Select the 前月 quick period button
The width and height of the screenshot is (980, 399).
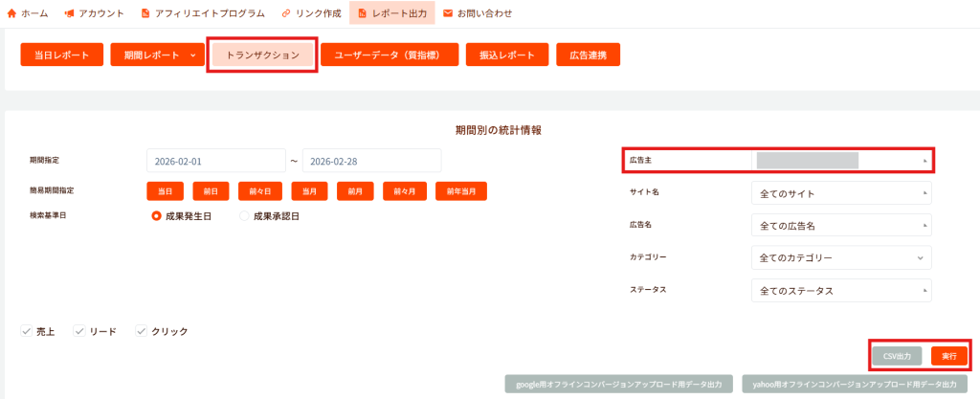pyautogui.click(x=355, y=192)
